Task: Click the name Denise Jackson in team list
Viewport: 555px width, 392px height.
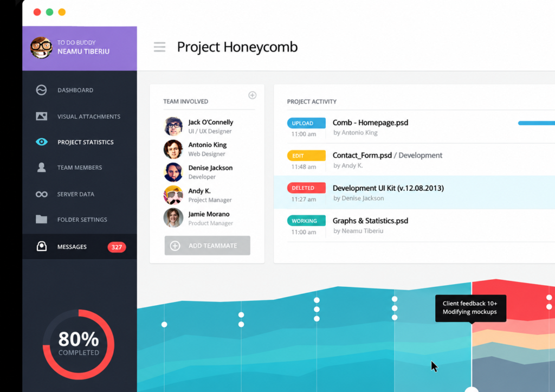Action: (211, 168)
